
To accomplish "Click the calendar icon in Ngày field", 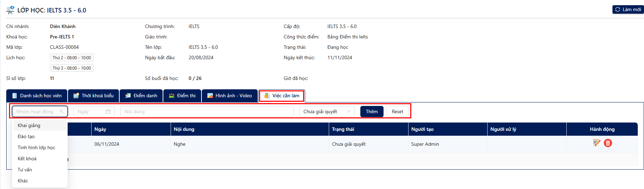I will click(108, 111).
